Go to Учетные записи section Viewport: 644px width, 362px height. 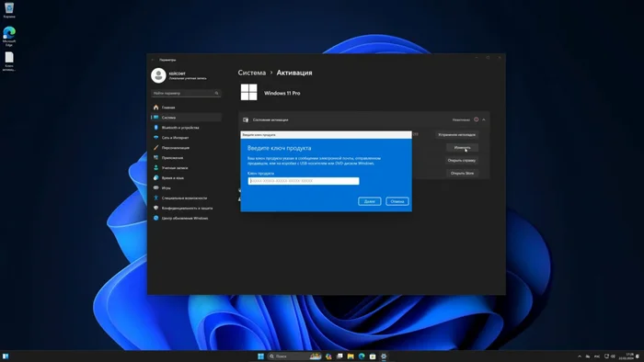point(186,167)
